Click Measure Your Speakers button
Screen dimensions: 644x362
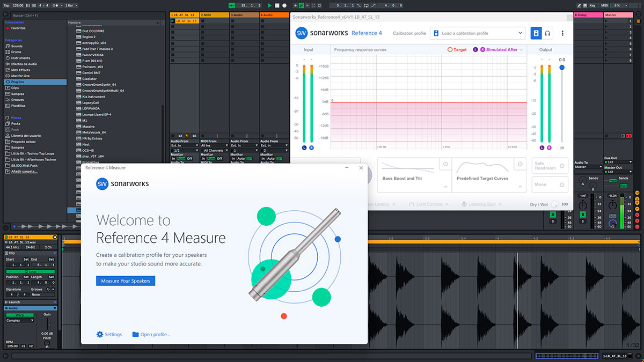click(x=126, y=281)
